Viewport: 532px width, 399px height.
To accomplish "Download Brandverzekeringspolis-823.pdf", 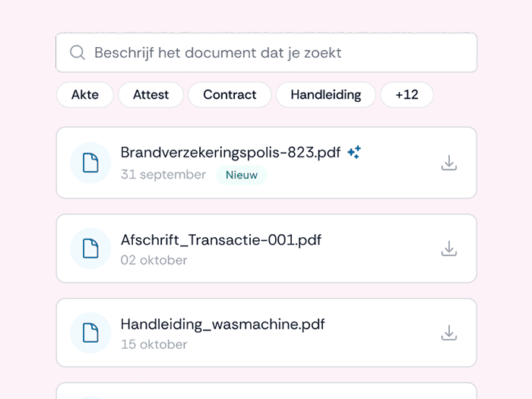I will click(449, 163).
